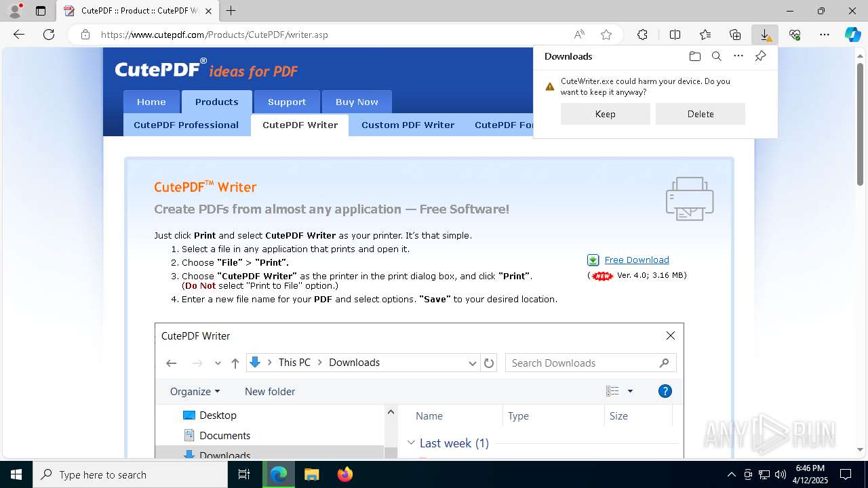This screenshot has height=488, width=868.
Task: Click the taskbar search box
Action: (130, 474)
